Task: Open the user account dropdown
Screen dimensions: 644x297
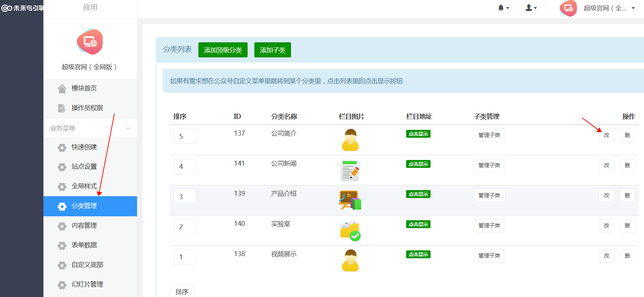Action: coord(531,8)
